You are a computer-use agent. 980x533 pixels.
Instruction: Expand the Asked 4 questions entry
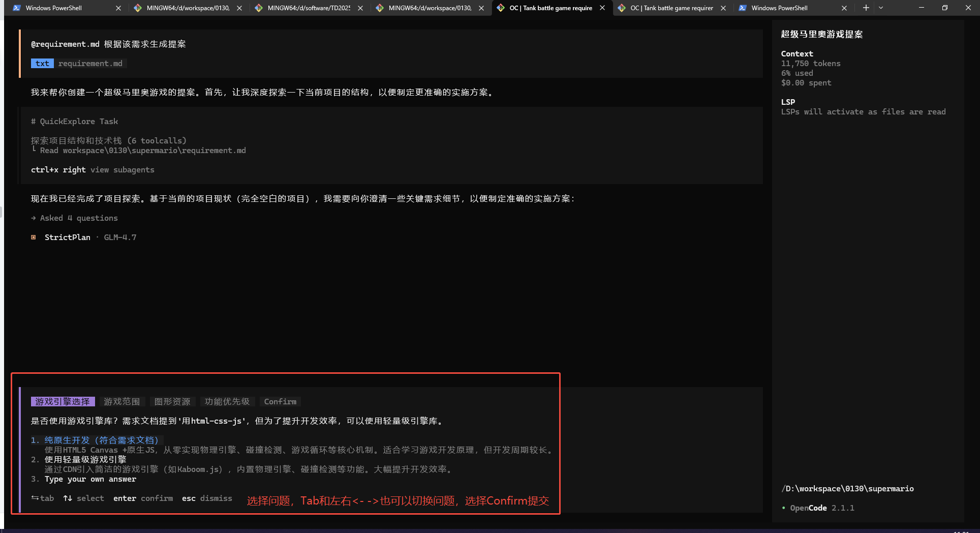[x=79, y=218]
